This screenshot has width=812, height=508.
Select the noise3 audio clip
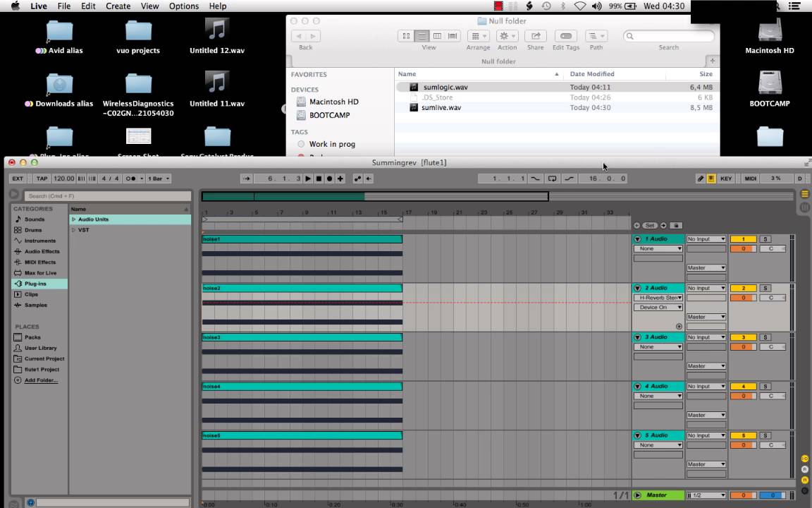(x=302, y=337)
